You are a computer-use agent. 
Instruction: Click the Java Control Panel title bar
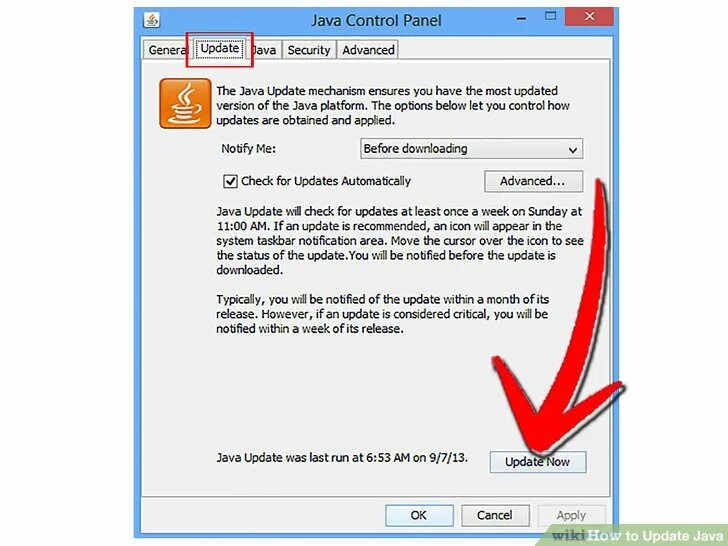[x=376, y=20]
